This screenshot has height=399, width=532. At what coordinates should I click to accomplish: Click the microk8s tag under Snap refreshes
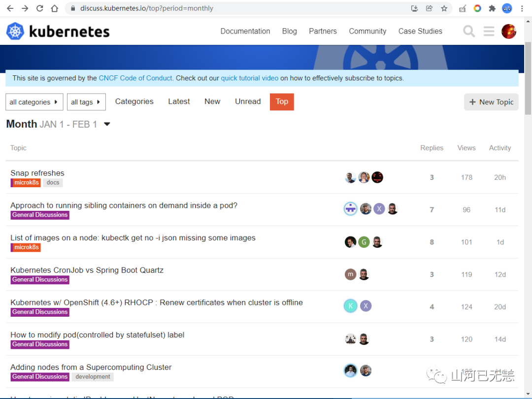point(26,183)
